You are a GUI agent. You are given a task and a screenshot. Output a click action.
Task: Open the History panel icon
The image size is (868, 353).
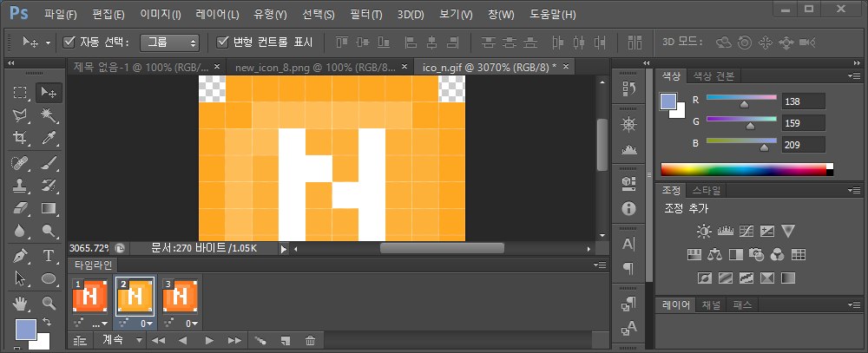pos(628,88)
